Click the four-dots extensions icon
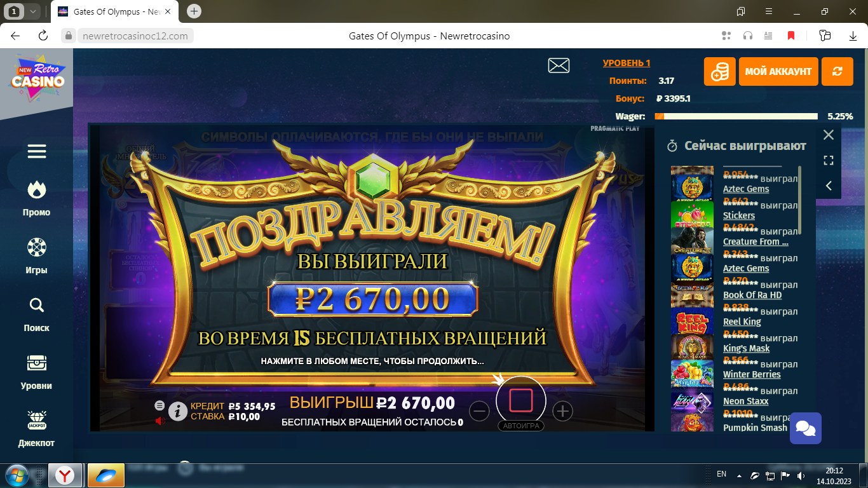The width and height of the screenshot is (868, 488). click(x=726, y=36)
